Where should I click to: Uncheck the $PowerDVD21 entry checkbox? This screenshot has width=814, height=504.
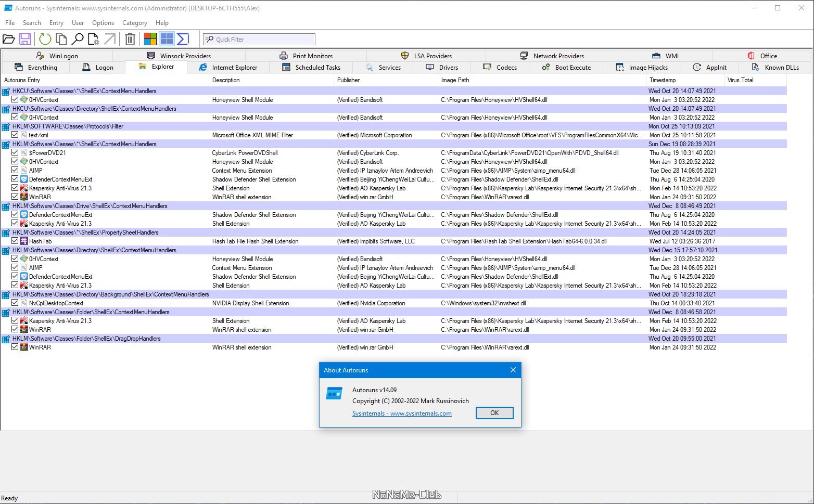(x=15, y=152)
